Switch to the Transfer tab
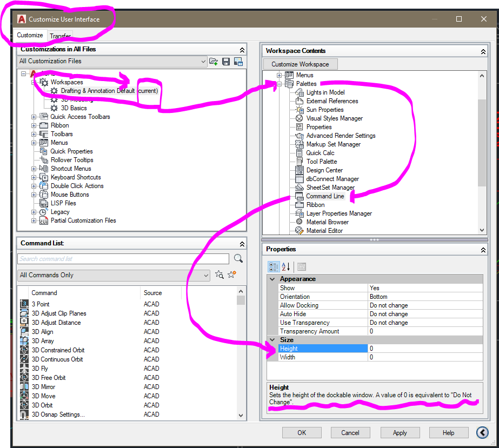Screen dimensions: 499x448 (x=60, y=35)
